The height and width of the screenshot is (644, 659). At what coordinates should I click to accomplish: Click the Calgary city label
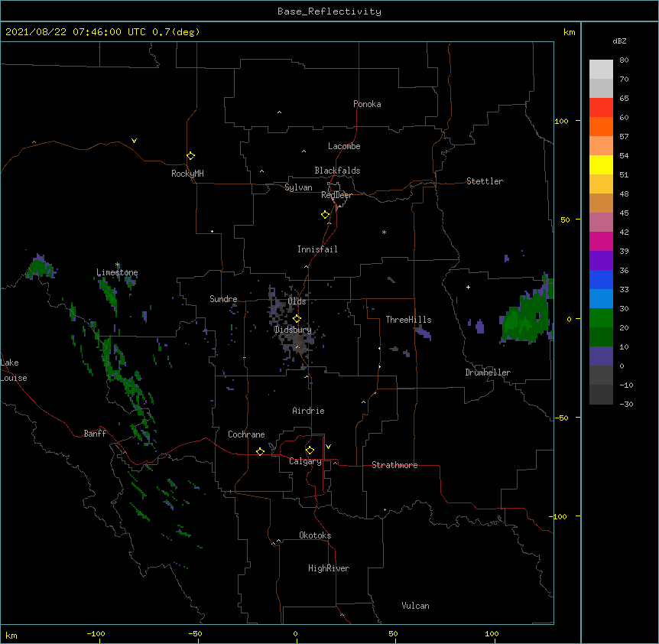[305, 461]
